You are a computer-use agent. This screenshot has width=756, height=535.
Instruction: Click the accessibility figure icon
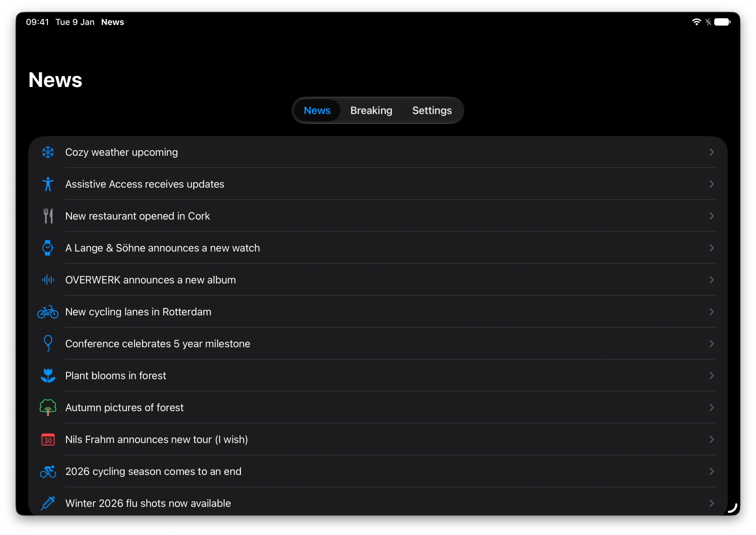coord(48,184)
